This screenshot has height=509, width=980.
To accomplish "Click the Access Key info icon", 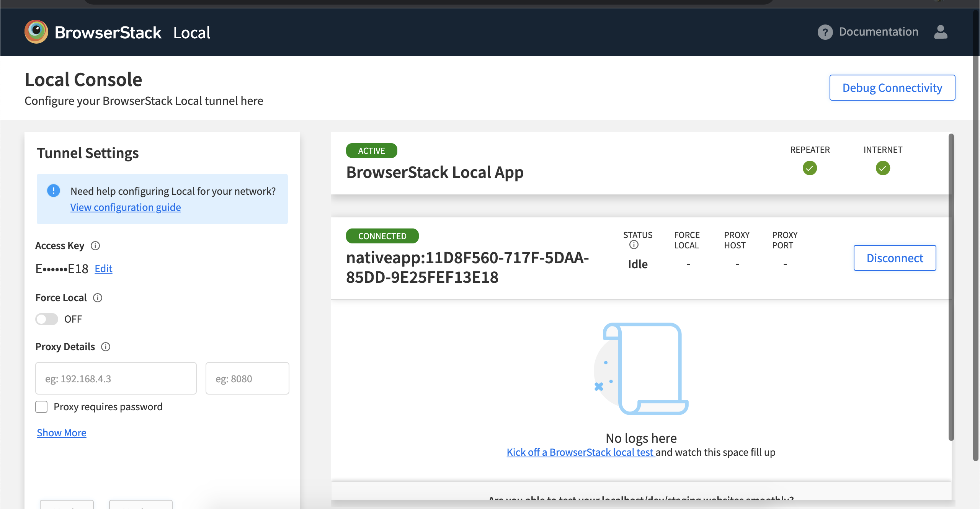I will [x=95, y=246].
